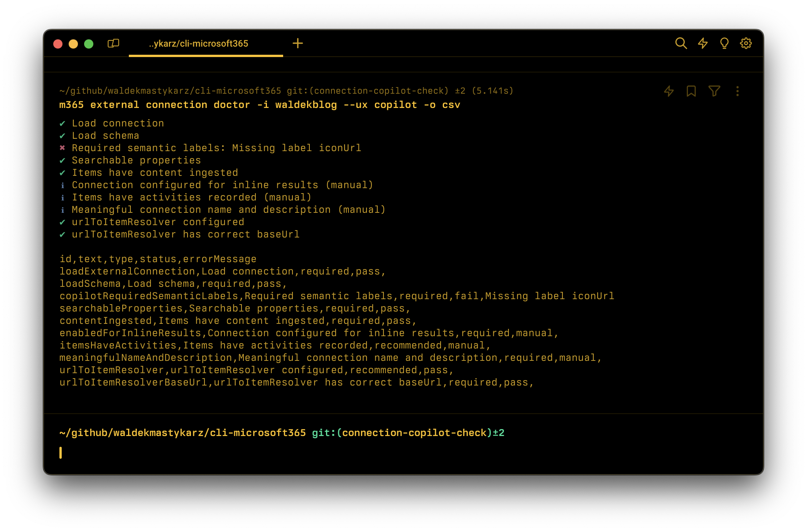Screen dimensions: 807x532
Task: Click the info icon beside Items have activities recorded
Action: [x=63, y=197]
